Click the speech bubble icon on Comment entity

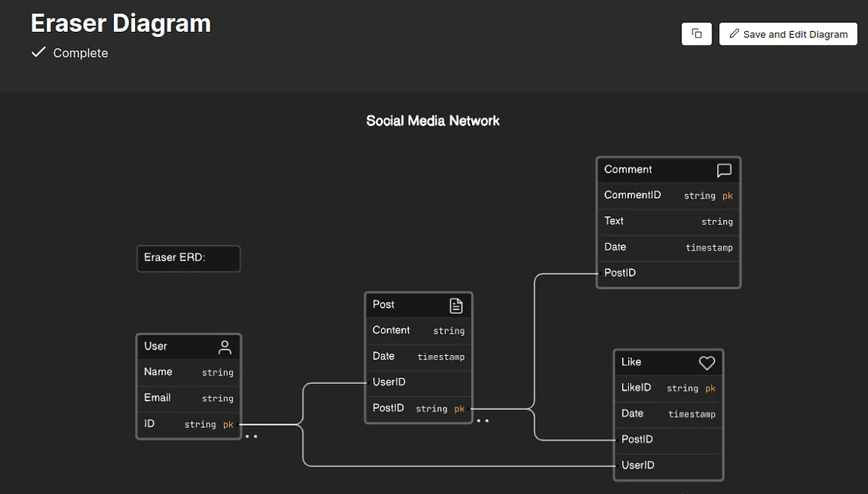pos(724,169)
